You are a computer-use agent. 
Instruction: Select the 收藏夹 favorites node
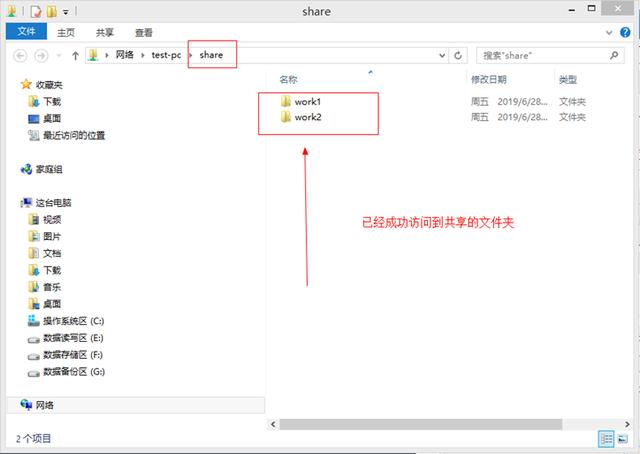click(42, 85)
